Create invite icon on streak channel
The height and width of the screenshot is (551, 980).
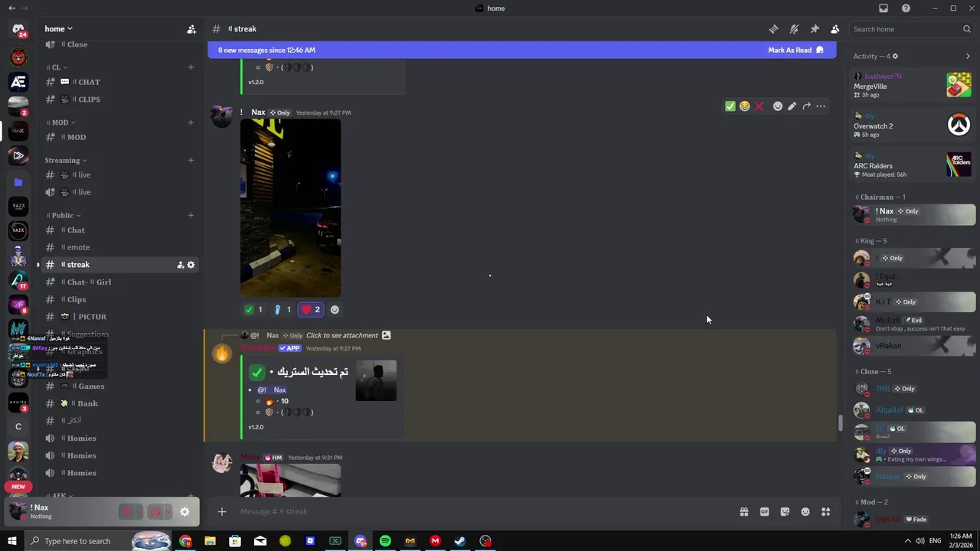click(x=180, y=265)
